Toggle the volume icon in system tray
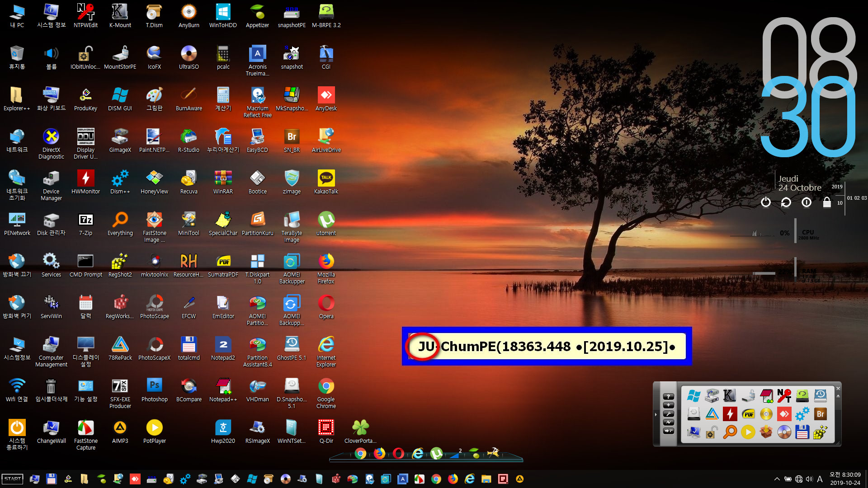The width and height of the screenshot is (868, 488). pyautogui.click(x=809, y=479)
